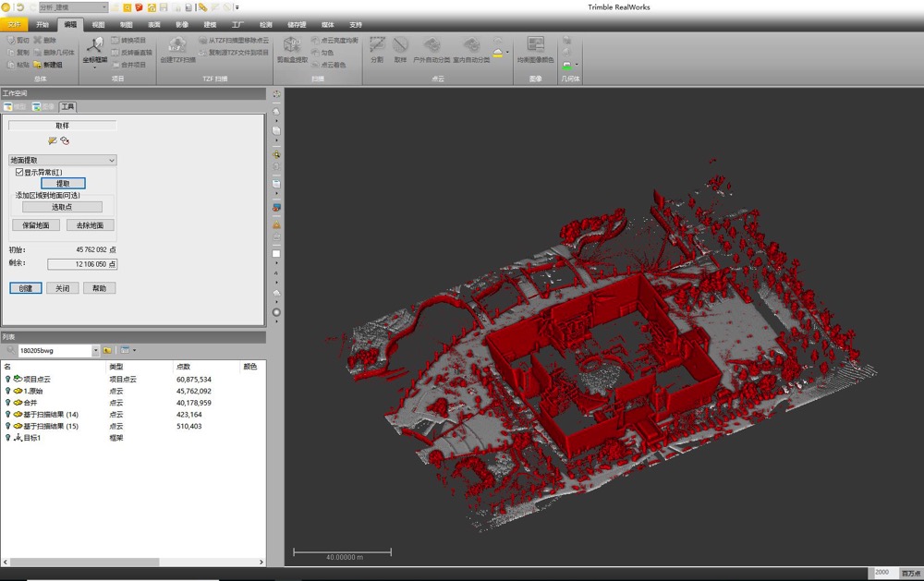Open the 文件 (File) menu

pyautogui.click(x=14, y=25)
